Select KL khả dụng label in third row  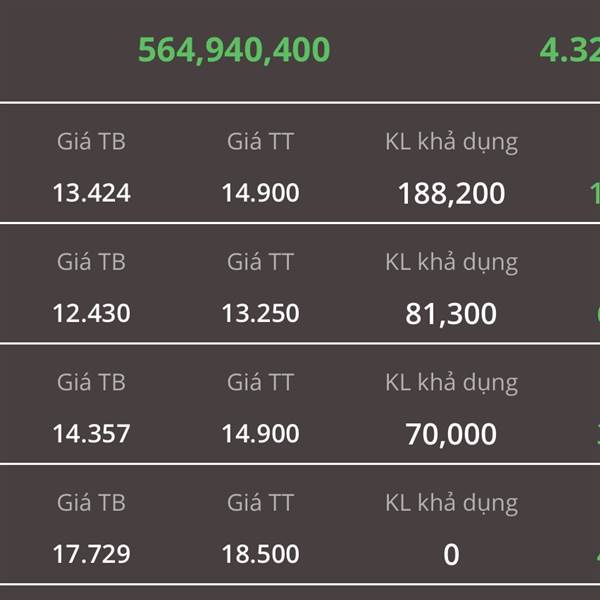pos(452,383)
